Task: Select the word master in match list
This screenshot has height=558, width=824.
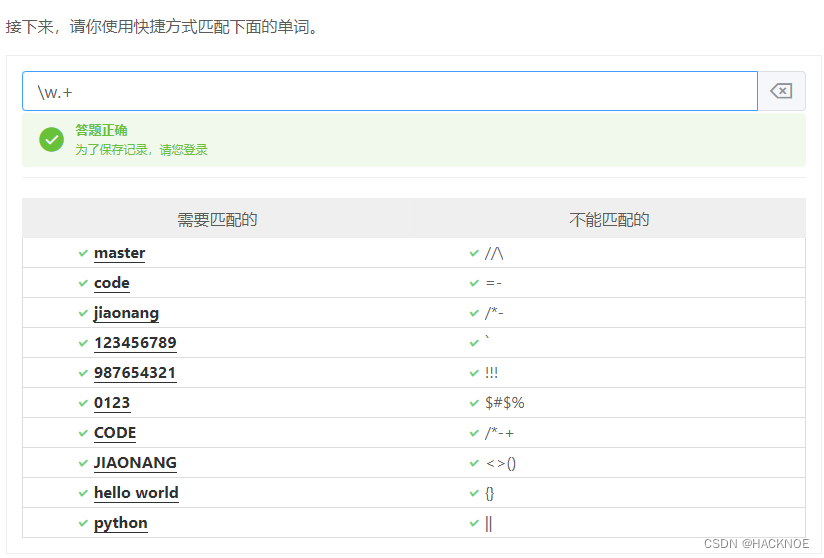Action: click(x=119, y=253)
